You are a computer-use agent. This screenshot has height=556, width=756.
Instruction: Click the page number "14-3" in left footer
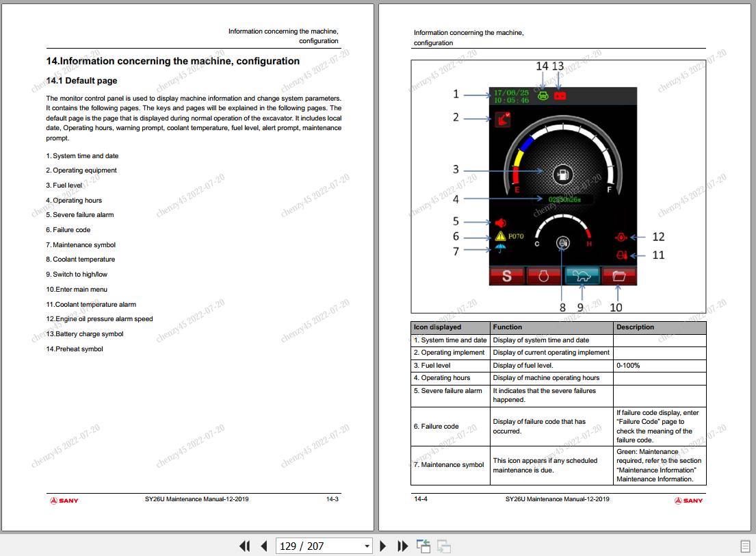pos(333,499)
